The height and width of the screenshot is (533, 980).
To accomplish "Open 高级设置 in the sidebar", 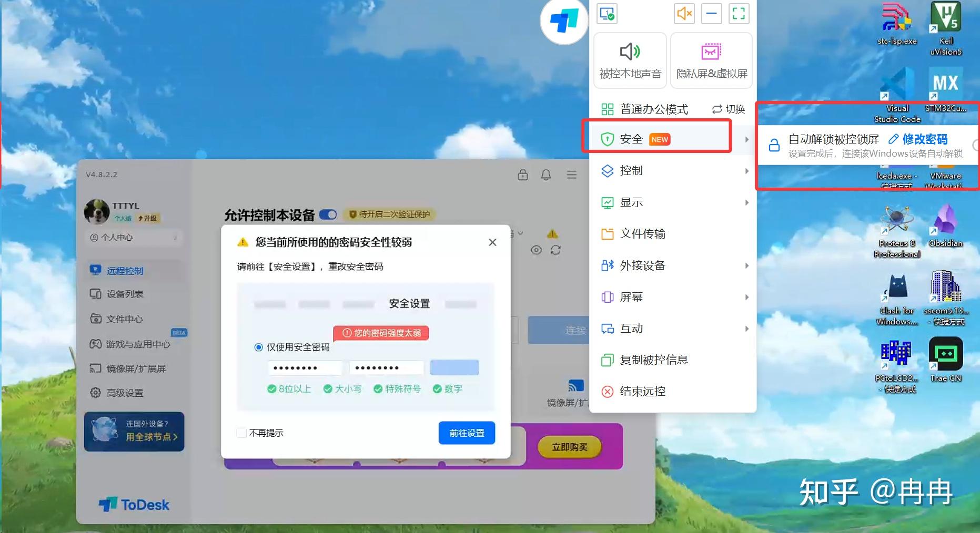I will [x=121, y=393].
